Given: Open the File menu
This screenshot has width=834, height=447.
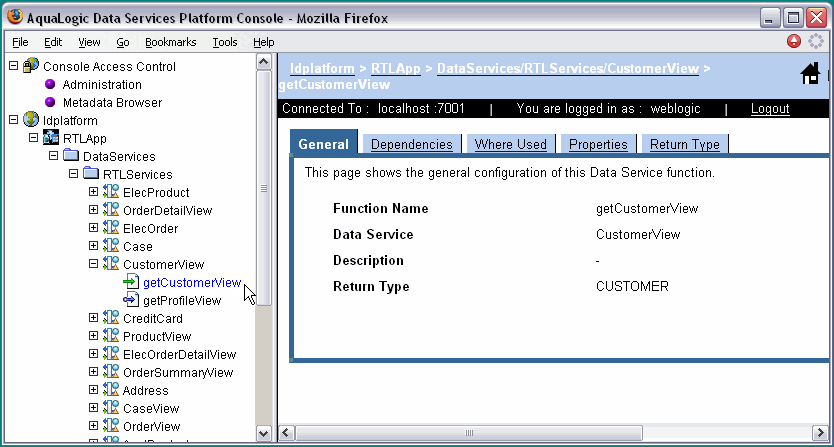Looking at the screenshot, I should point(20,42).
